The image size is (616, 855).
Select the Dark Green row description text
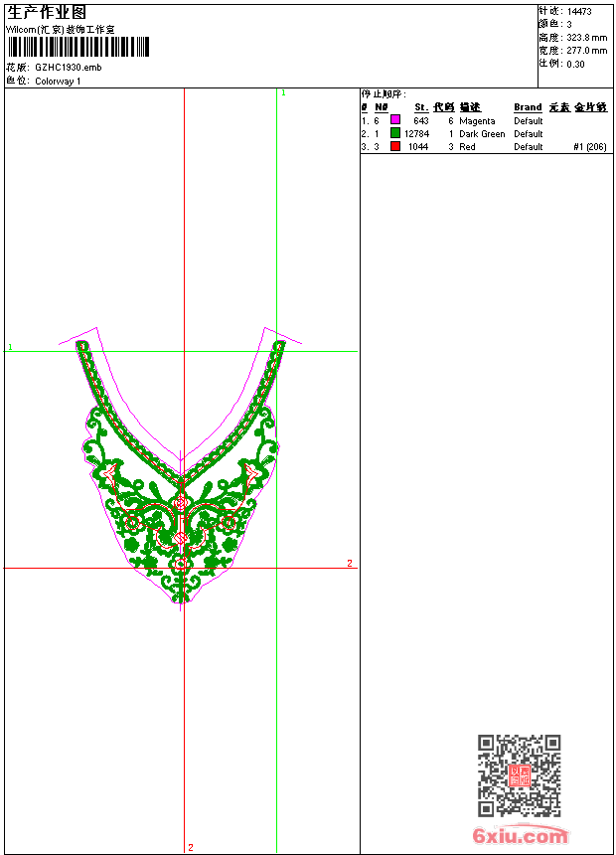[x=482, y=134]
